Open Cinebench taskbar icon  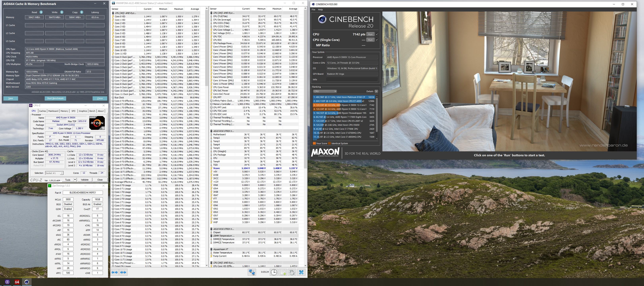coord(26,282)
